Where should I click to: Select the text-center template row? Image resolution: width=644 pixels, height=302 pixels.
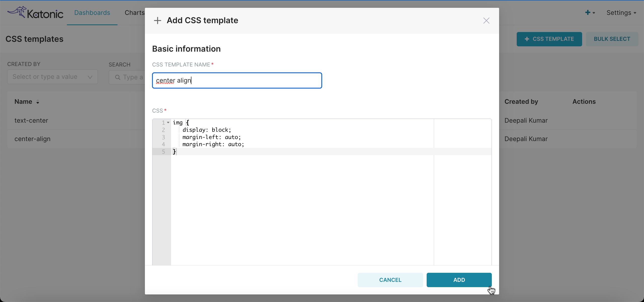pos(76,120)
